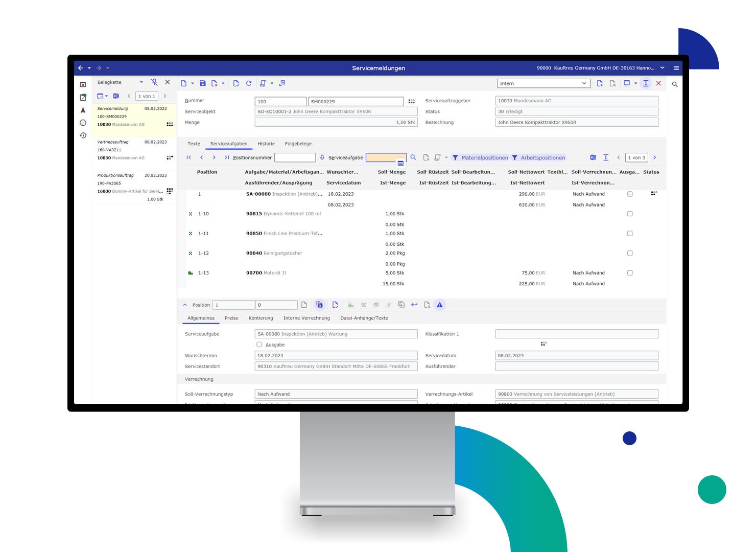Viewport: 756px width, 552px height.
Task: Click the return arrow icon in position toolbar
Action: coord(414,305)
